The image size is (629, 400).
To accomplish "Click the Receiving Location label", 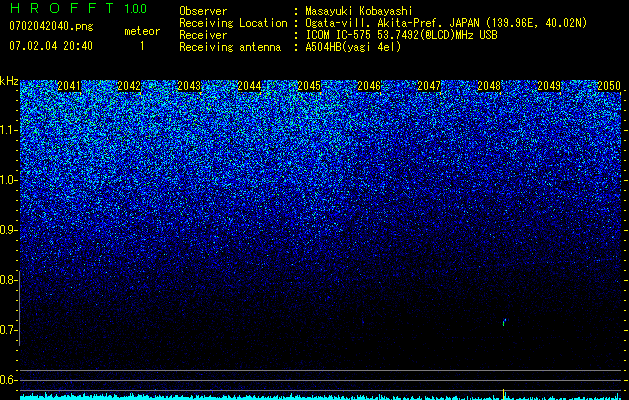I will pyautogui.click(x=233, y=23).
